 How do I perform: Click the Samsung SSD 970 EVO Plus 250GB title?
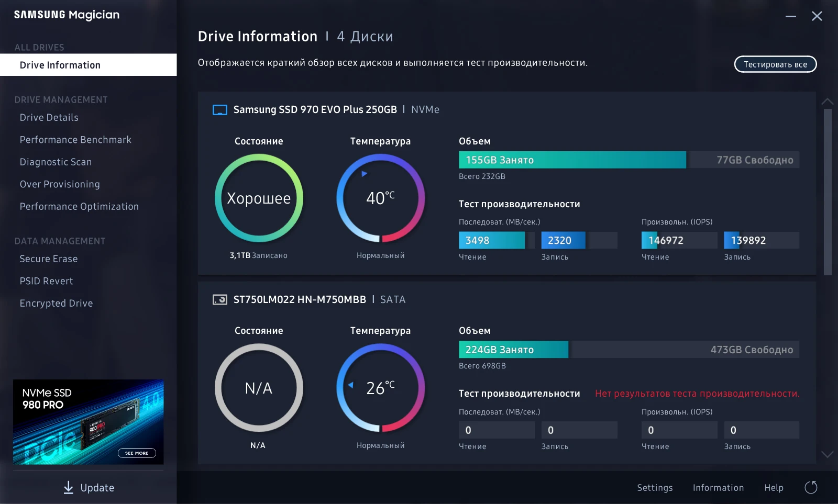[315, 110]
